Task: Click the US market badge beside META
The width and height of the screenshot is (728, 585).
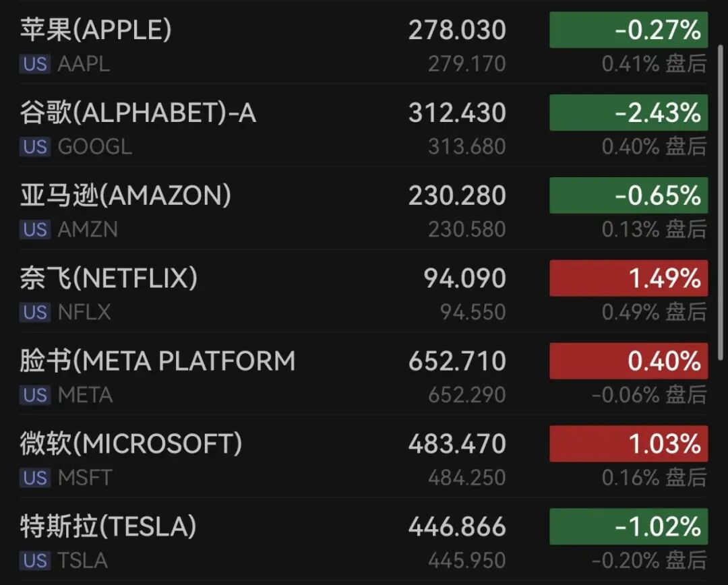Action: (35, 395)
